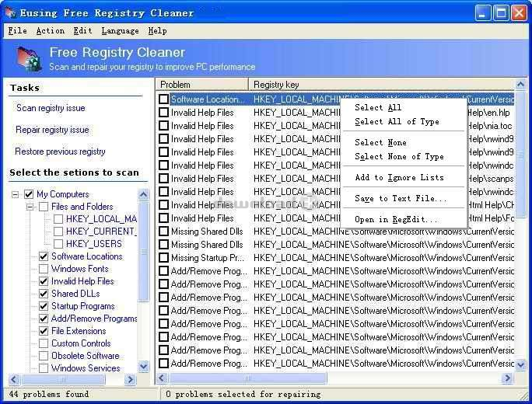Click the 44 problems found status
This screenshot has width=532, height=404.
49,394
